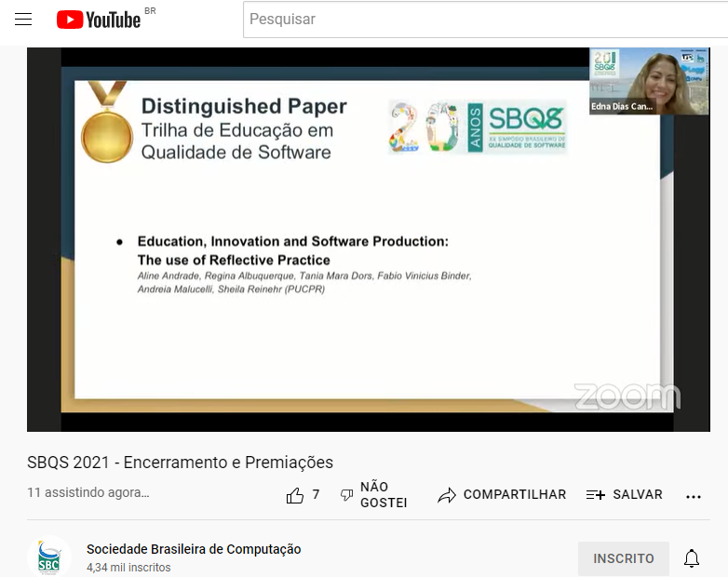
Task: Click the '4,34 mil inscritos' subscriber count
Action: click(x=128, y=568)
